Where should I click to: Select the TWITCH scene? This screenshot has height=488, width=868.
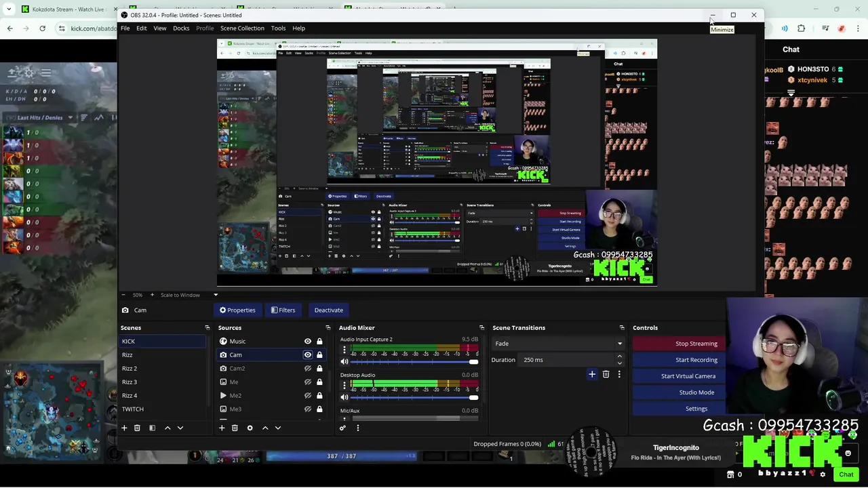(163, 409)
